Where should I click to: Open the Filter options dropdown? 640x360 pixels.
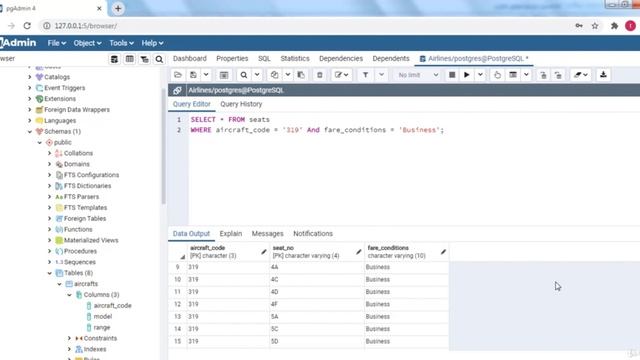coord(381,75)
